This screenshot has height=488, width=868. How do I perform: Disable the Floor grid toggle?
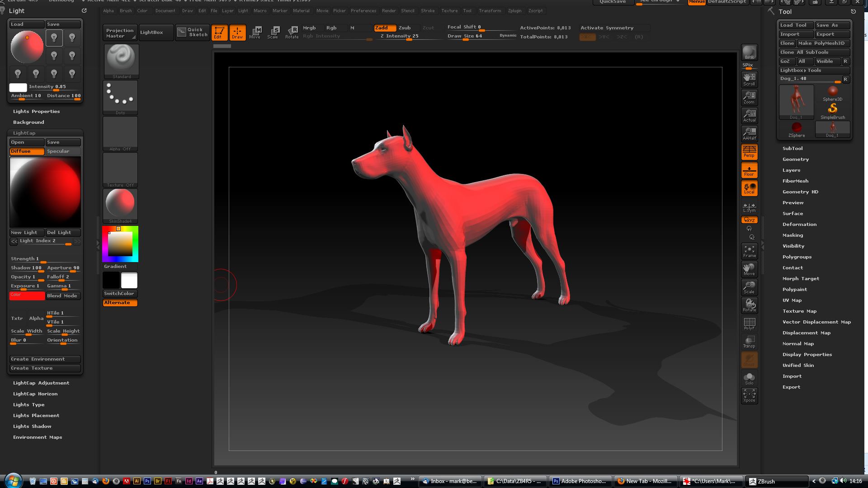[x=749, y=170]
